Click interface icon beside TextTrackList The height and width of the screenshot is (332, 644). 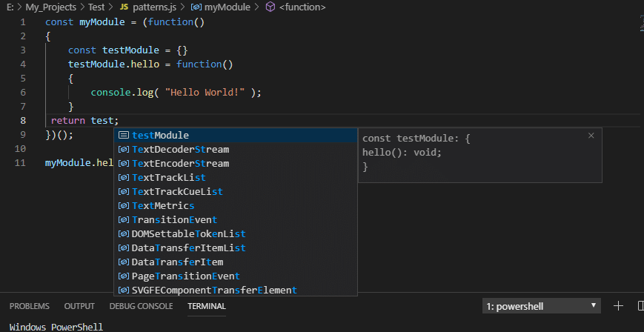click(124, 178)
